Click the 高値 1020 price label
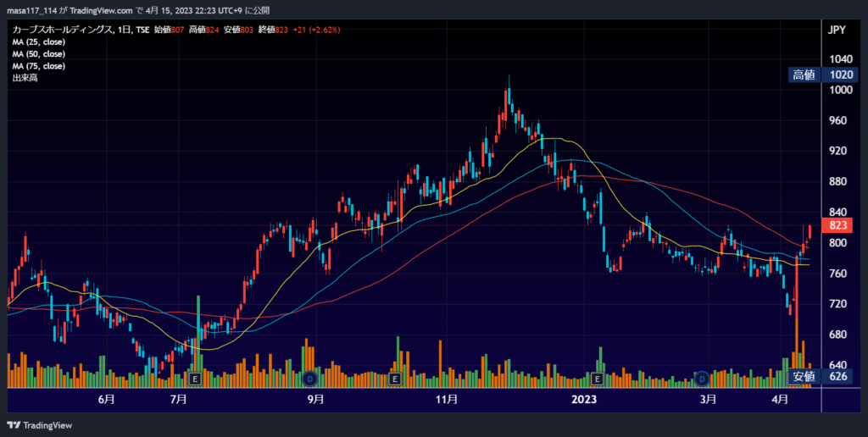Image resolution: width=868 pixels, height=437 pixels. tap(823, 75)
